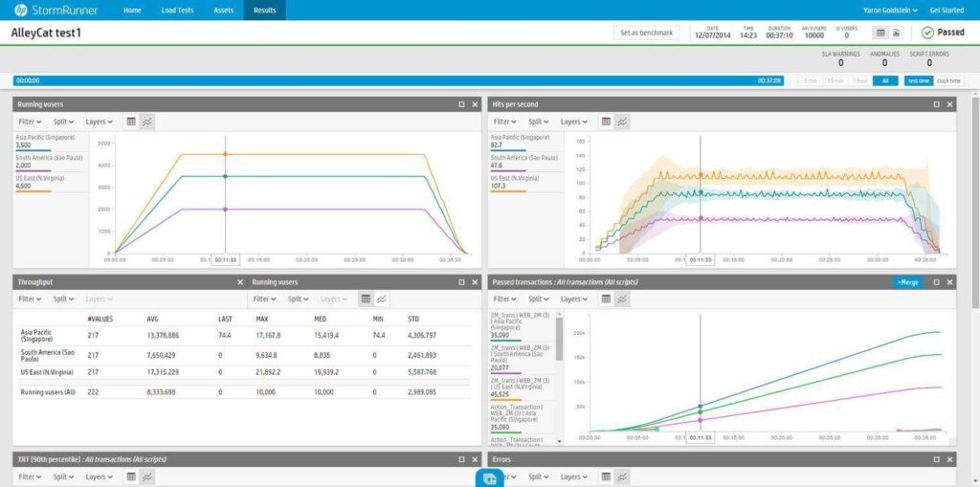
Task: Close the Errors panel
Action: pos(949,459)
